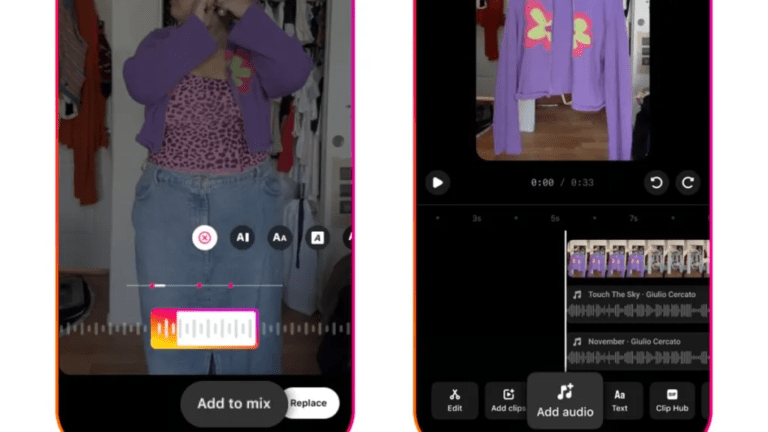
Task: Choose the AA font style icon
Action: [280, 238]
